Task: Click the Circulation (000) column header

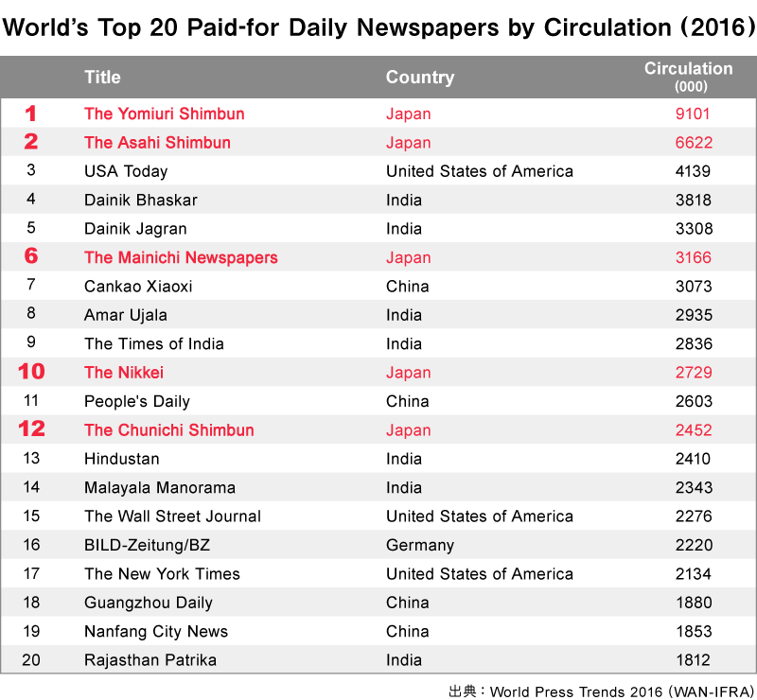Action: click(689, 77)
